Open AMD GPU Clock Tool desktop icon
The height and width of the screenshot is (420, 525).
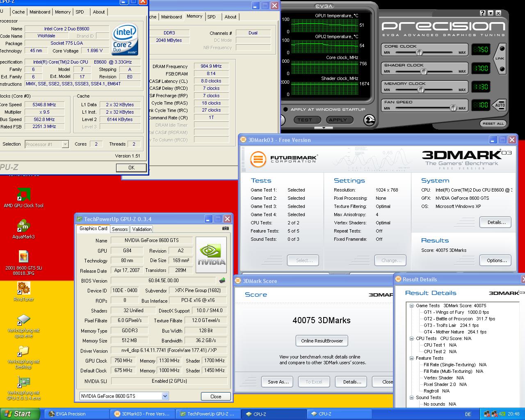point(23,198)
